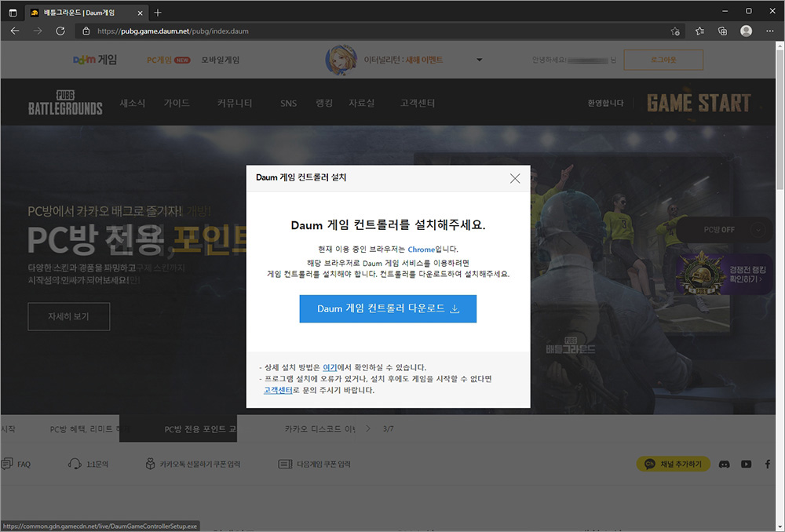
Task: Click the 로그아웃 button
Action: [x=663, y=60]
